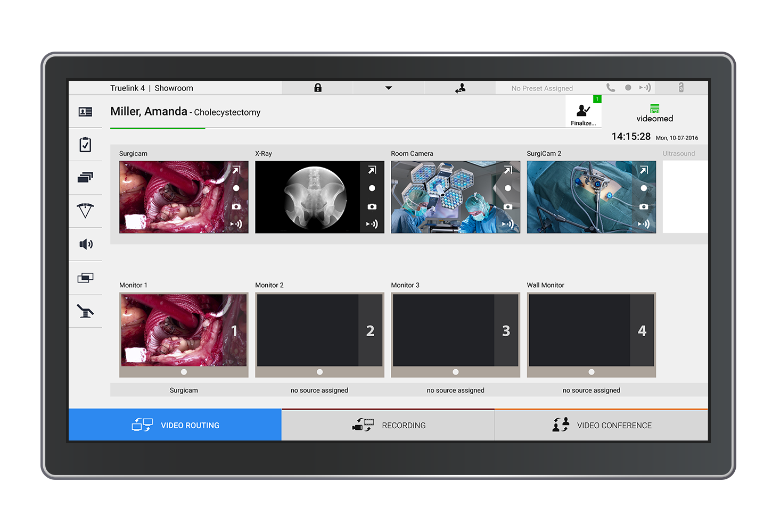Image resolution: width=772 pixels, height=532 pixels.
Task: Open audio volume speaker icon in sidebar
Action: pyautogui.click(x=86, y=244)
